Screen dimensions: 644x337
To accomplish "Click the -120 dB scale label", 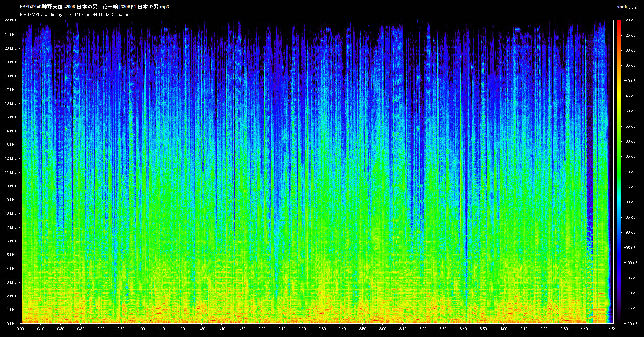I will pos(630,324).
